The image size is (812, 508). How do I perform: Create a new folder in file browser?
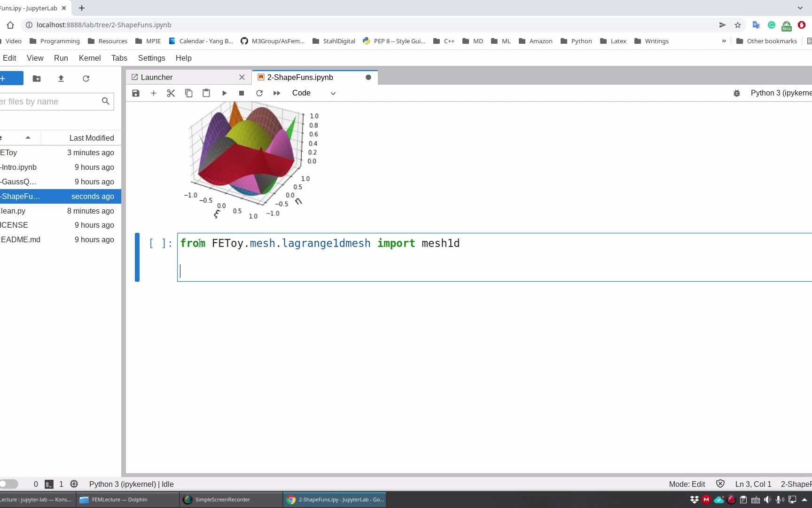pyautogui.click(x=37, y=79)
